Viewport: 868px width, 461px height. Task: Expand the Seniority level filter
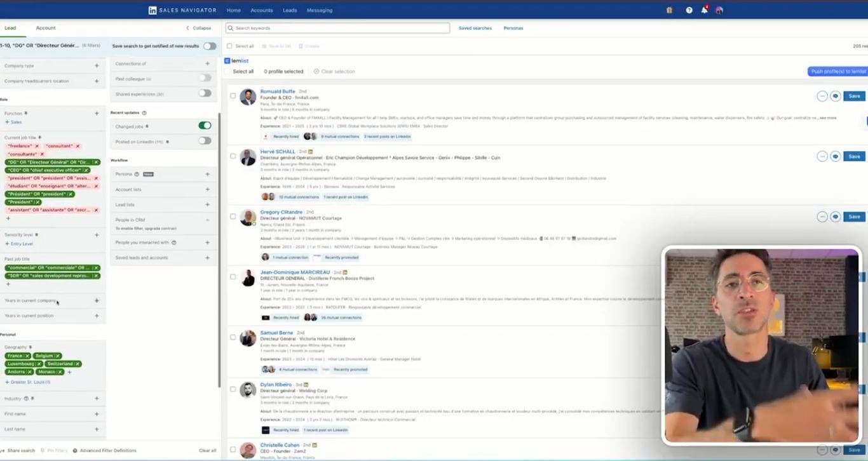pos(97,235)
